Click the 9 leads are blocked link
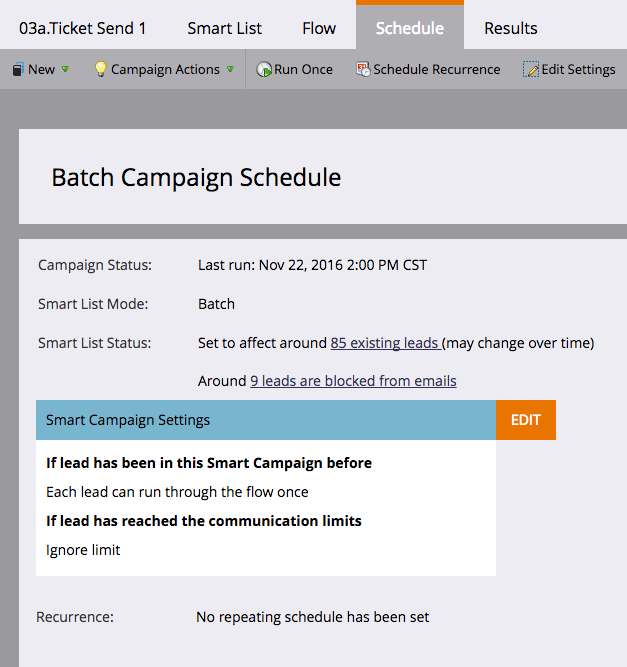The height and width of the screenshot is (667, 627). (x=353, y=381)
